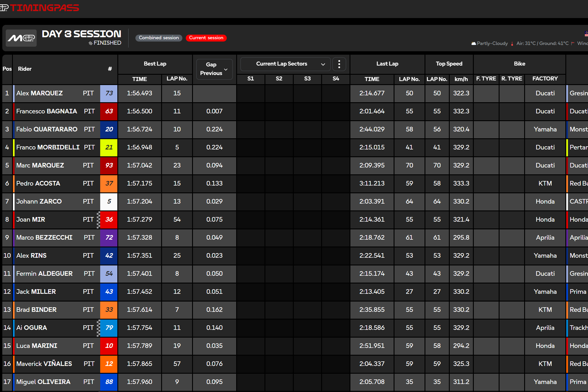Select Jack MILLER rider name
Viewport: 588px width, 392px height.
coord(36,292)
